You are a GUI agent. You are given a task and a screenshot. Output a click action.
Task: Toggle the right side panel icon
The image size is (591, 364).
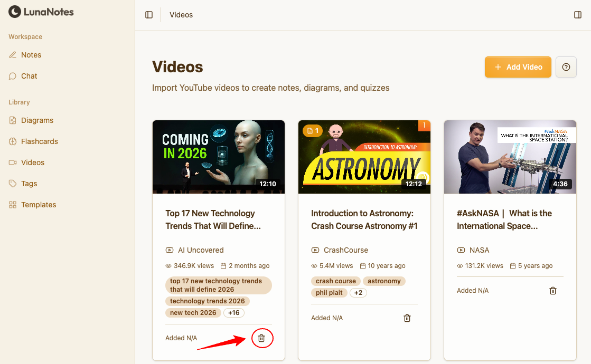[578, 15]
